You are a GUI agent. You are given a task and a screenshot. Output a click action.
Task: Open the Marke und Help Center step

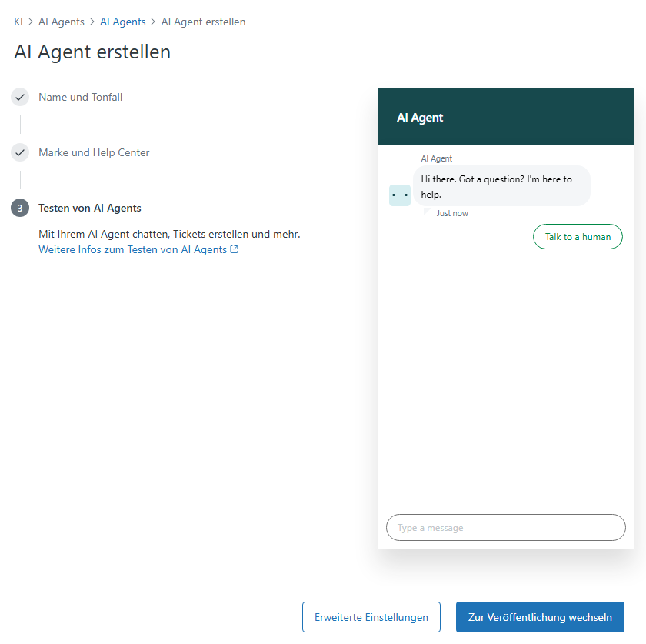coord(94,153)
